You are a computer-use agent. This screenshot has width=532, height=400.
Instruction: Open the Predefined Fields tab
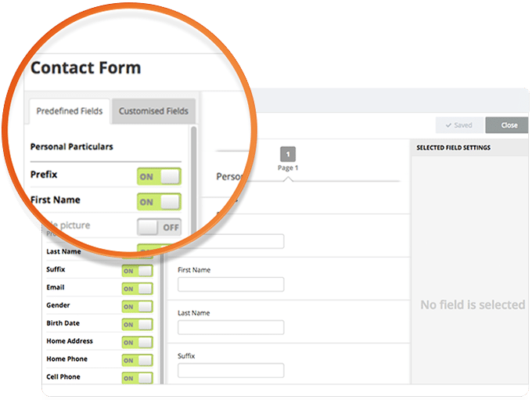point(69,111)
